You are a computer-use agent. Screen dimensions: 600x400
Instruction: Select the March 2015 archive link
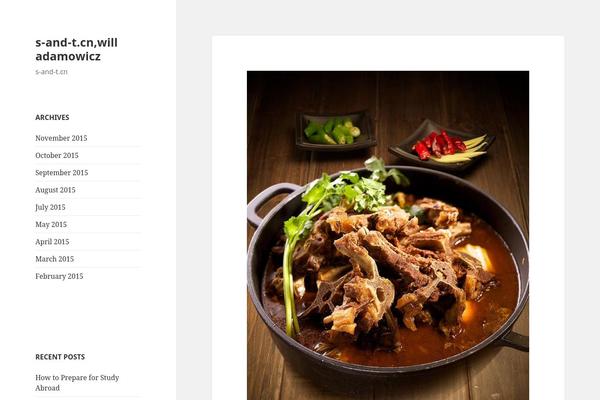(x=54, y=259)
